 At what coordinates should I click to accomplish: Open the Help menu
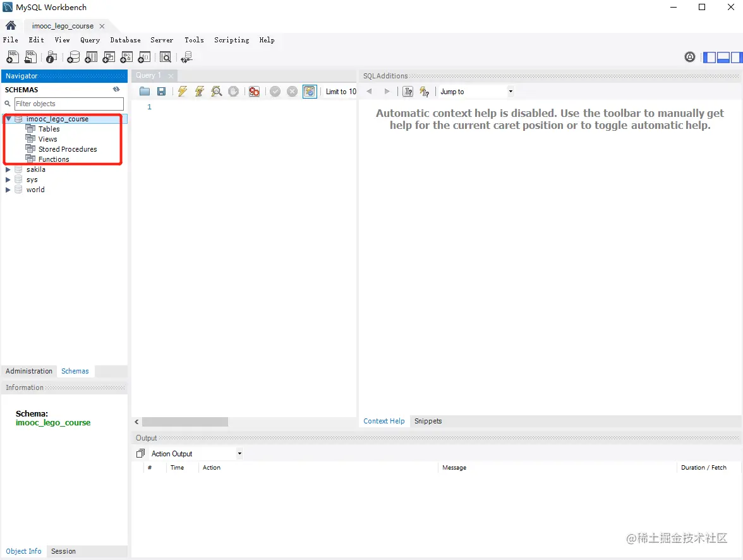(267, 40)
